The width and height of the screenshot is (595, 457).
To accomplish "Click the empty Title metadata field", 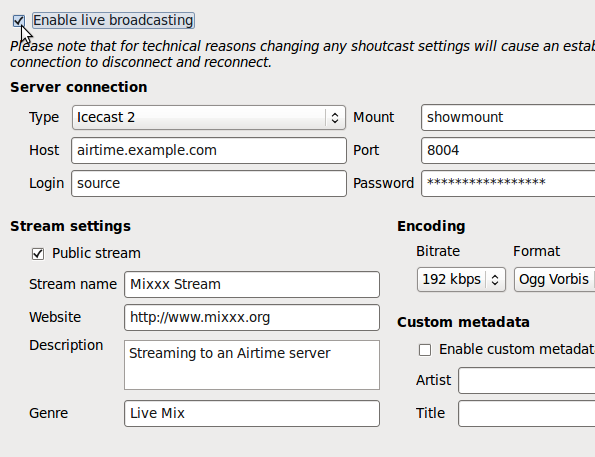I will 527,413.
